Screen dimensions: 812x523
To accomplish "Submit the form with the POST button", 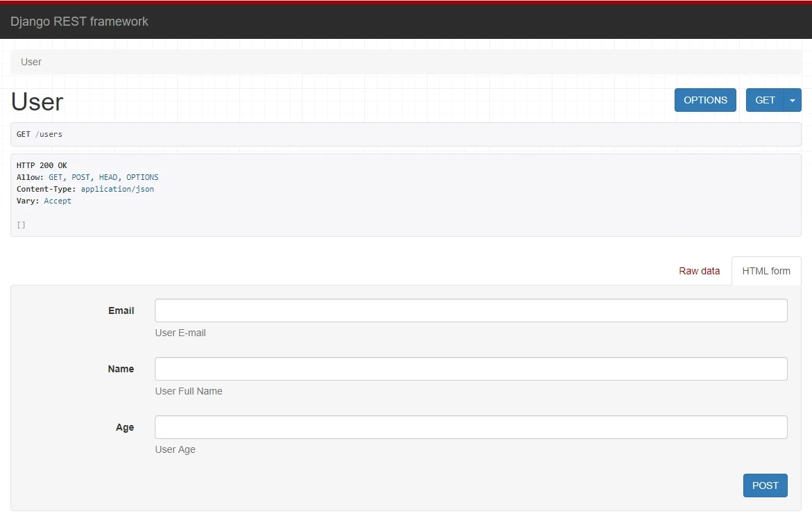I will pos(765,485).
